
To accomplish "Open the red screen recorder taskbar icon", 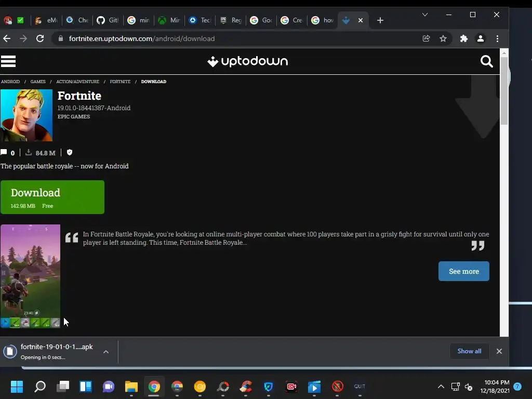I will tap(291, 387).
